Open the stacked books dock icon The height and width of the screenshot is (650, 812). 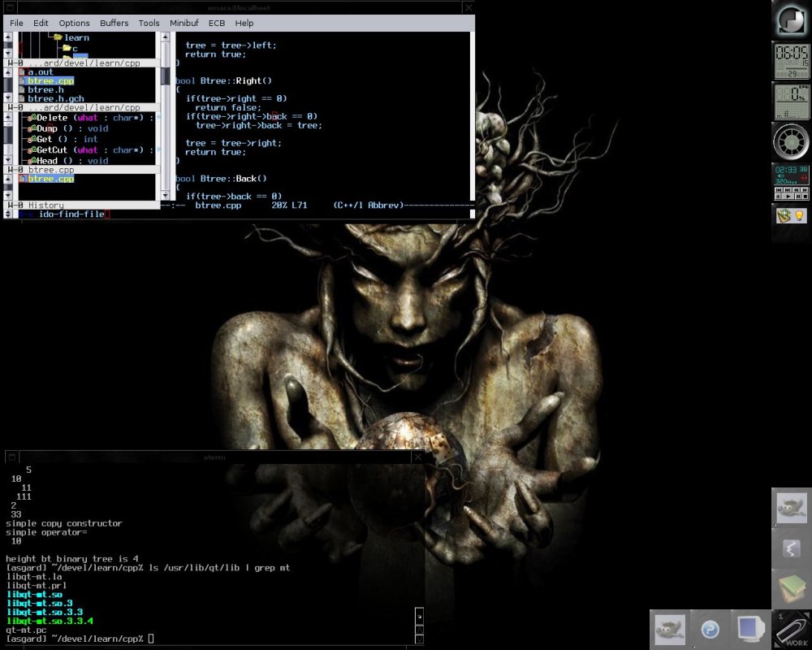[791, 589]
